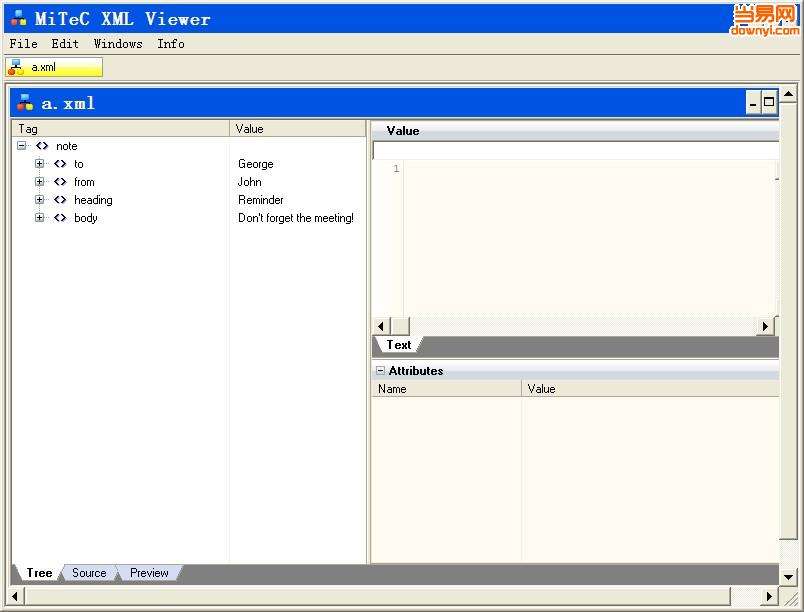The image size is (804, 612).
Task: Click the MiTeC XML Viewer title bar icon
Action: point(18,18)
